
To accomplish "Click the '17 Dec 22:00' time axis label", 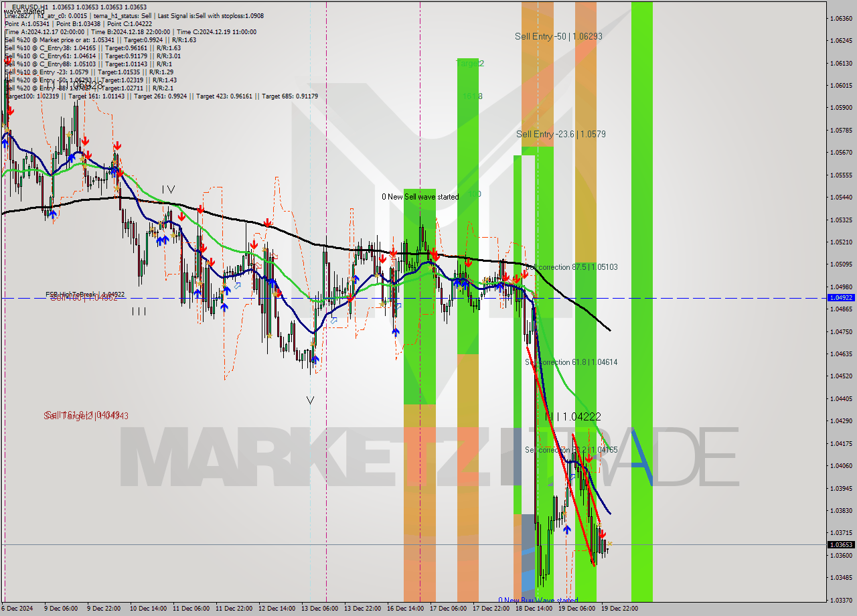I will [x=491, y=609].
